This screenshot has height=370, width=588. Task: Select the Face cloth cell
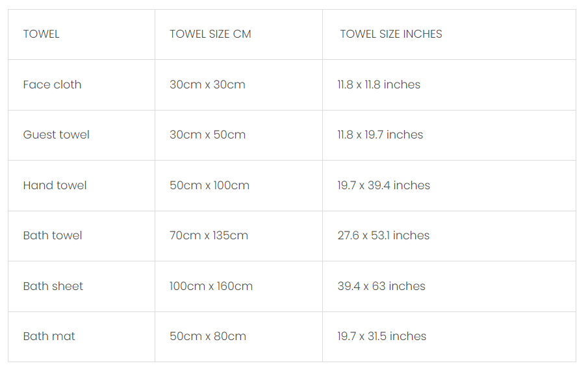pos(81,85)
